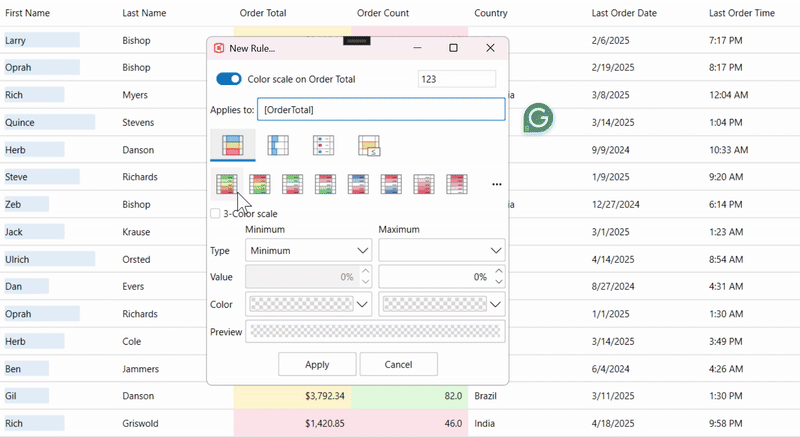Image resolution: width=800 pixels, height=437 pixels.
Task: Click the Last Order Date column header
Action: click(x=624, y=14)
